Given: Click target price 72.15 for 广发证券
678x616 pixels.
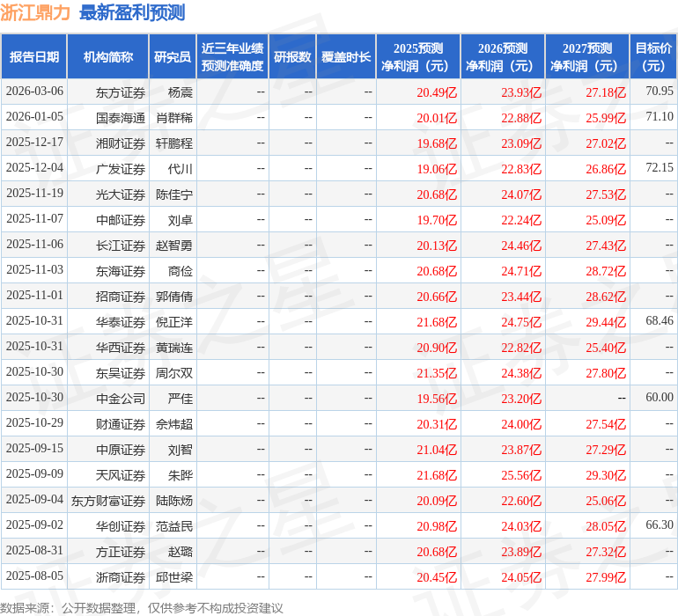Looking at the screenshot, I should (659, 168).
